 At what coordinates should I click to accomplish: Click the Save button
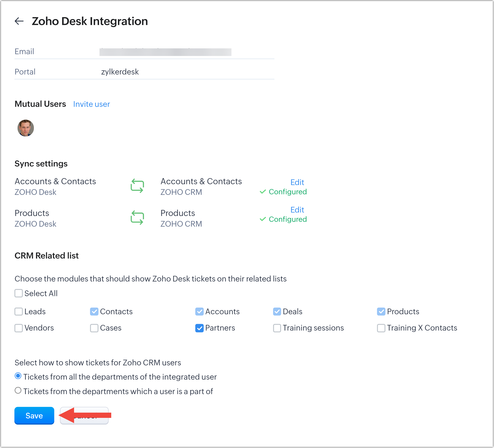point(34,416)
